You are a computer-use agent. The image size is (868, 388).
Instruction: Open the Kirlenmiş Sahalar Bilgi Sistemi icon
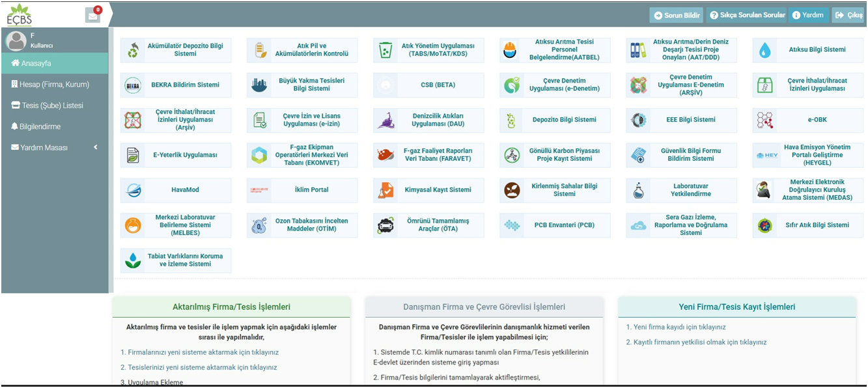tap(512, 191)
